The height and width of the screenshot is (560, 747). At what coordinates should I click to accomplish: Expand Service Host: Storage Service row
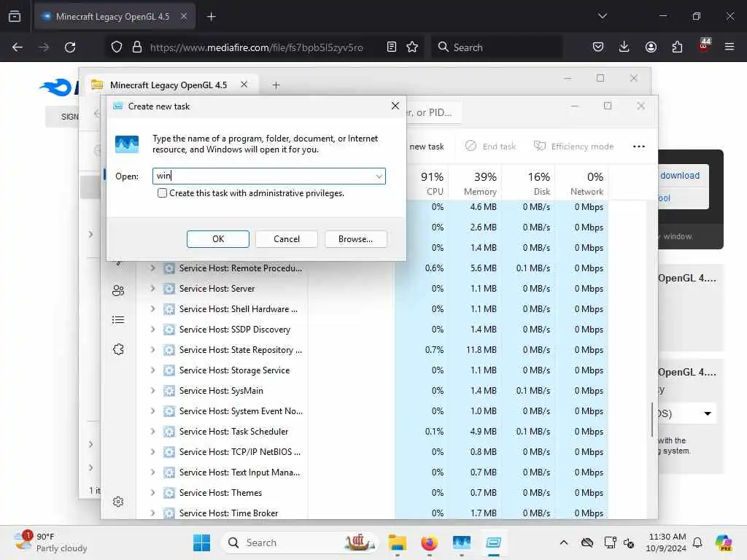tap(152, 370)
